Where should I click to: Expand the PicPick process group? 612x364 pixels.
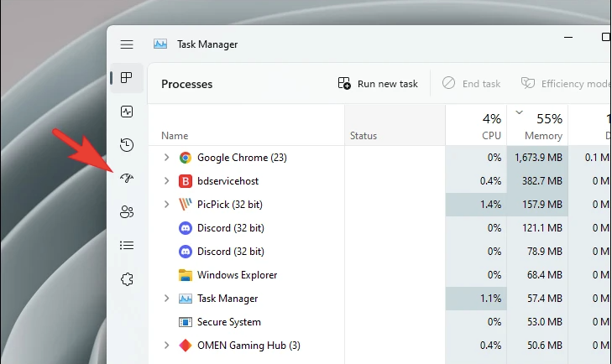[166, 205]
